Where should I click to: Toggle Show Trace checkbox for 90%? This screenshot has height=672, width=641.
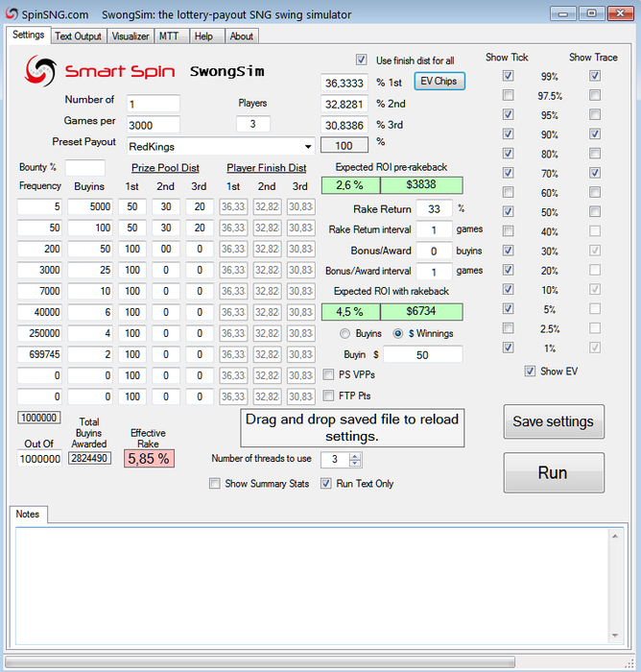tap(594, 134)
